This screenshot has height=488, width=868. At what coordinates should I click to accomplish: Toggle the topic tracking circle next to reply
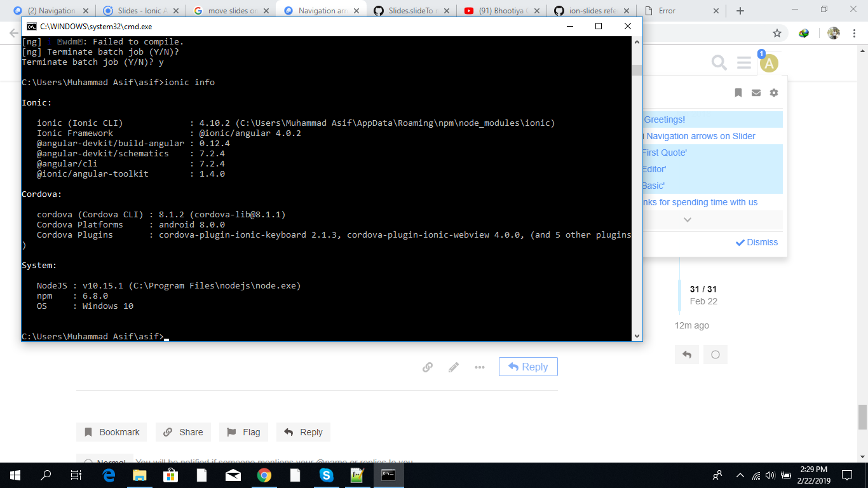[x=715, y=354]
